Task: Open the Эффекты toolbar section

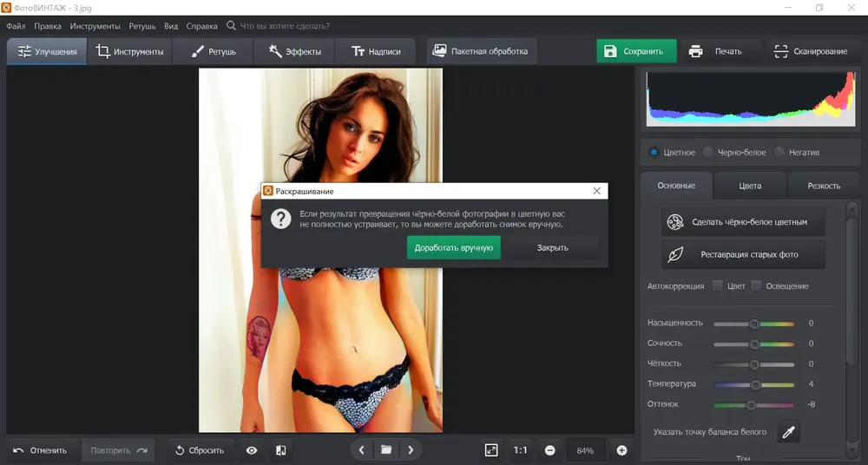Action: tap(294, 51)
